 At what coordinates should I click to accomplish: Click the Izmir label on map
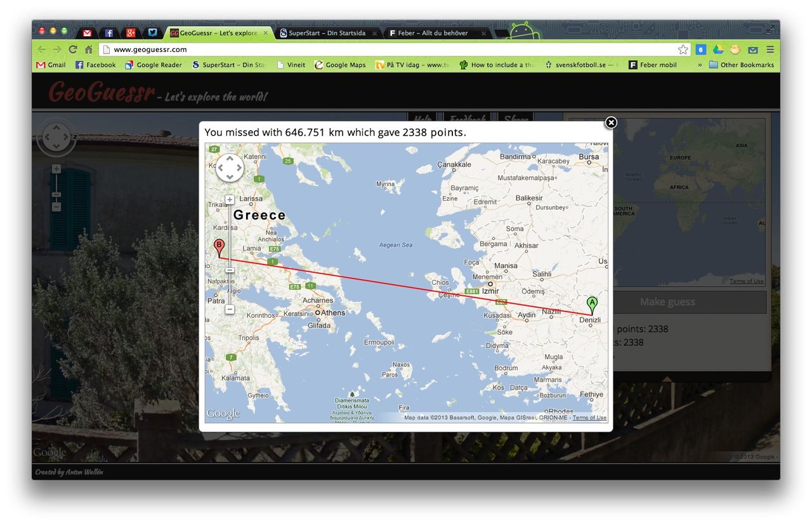pyautogui.click(x=490, y=291)
